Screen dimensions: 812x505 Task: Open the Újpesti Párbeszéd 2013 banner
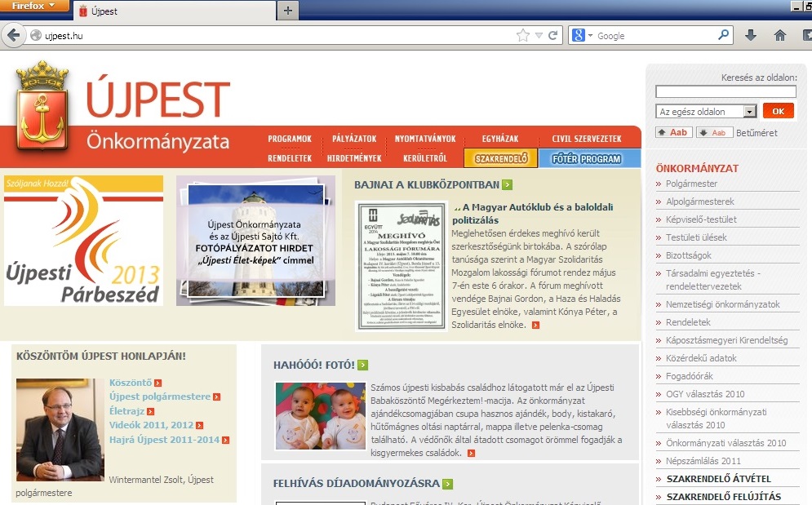point(83,241)
